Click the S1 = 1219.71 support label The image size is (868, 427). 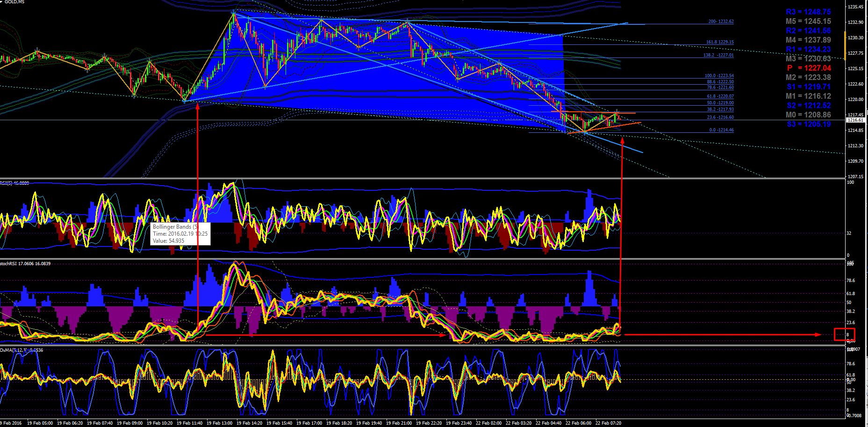tap(809, 87)
